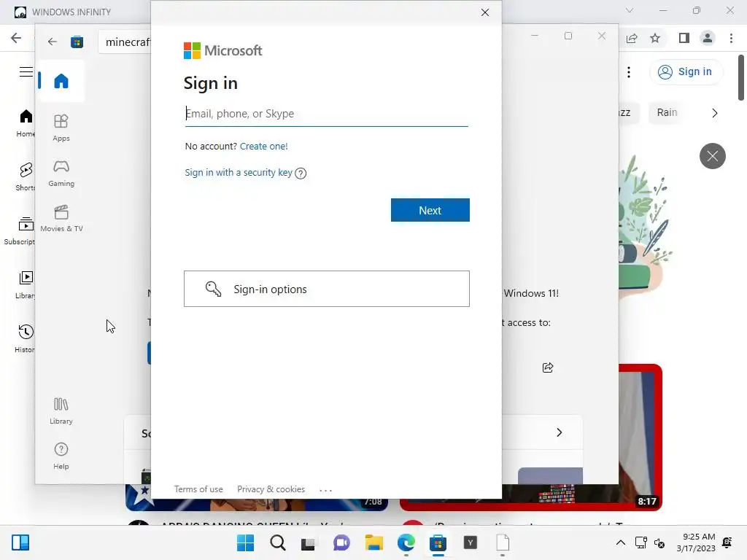Screen dimensions: 747x560
Task: Click the Next button
Action: tap(430, 210)
